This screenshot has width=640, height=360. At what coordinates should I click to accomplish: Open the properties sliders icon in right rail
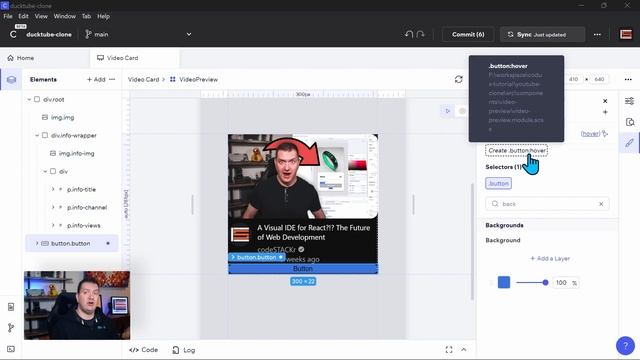[629, 101]
